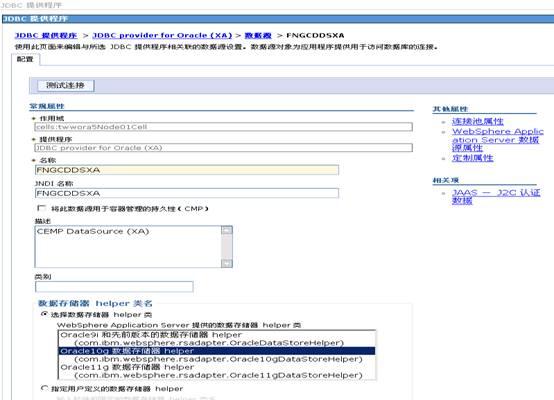Choose Oracle9i 和先前版本 helper list entry
Screen dimensions: 554x400
pyautogui.click(x=217, y=339)
